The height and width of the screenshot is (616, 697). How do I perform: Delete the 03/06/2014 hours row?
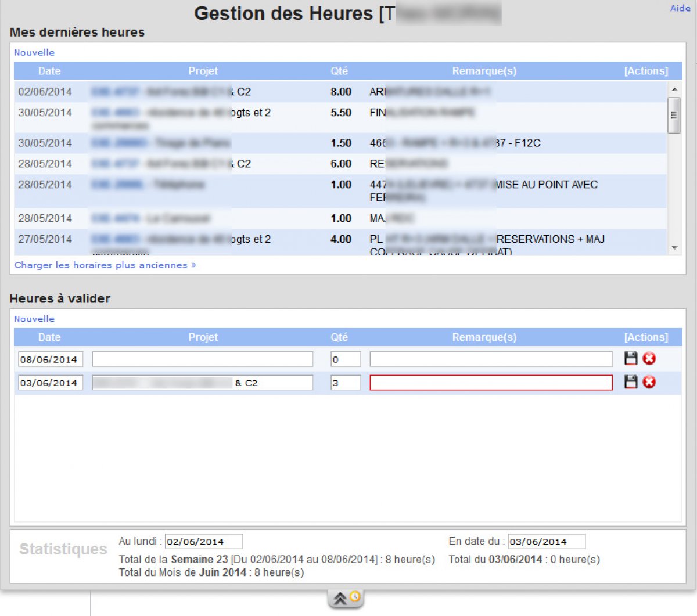click(x=649, y=381)
